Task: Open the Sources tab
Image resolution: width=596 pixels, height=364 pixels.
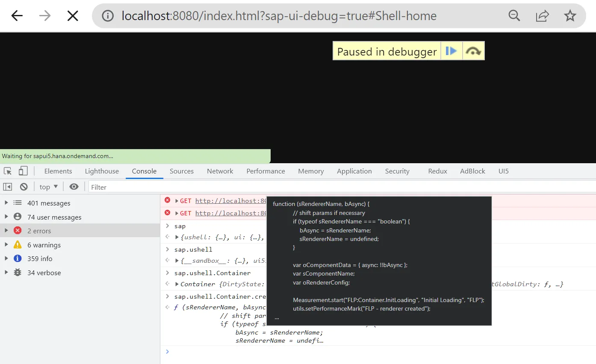Action: click(182, 171)
